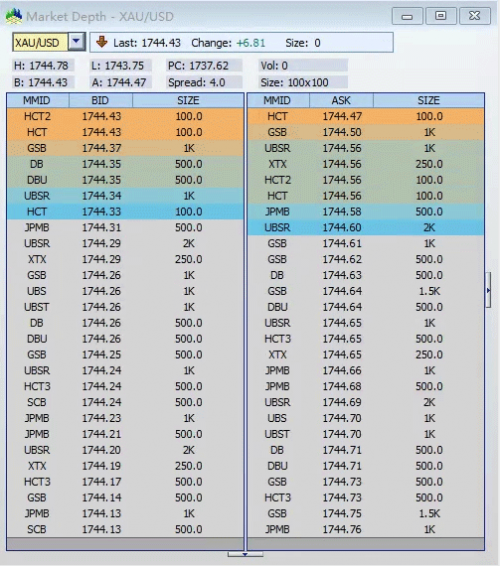The image size is (500, 566).
Task: Expand the bottom panel arrow handle
Action: tap(245, 554)
